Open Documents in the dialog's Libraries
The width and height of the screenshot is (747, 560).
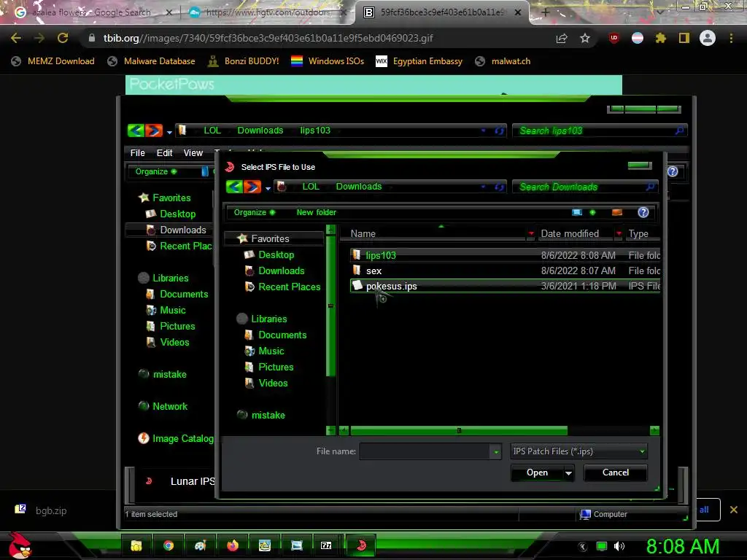(282, 335)
